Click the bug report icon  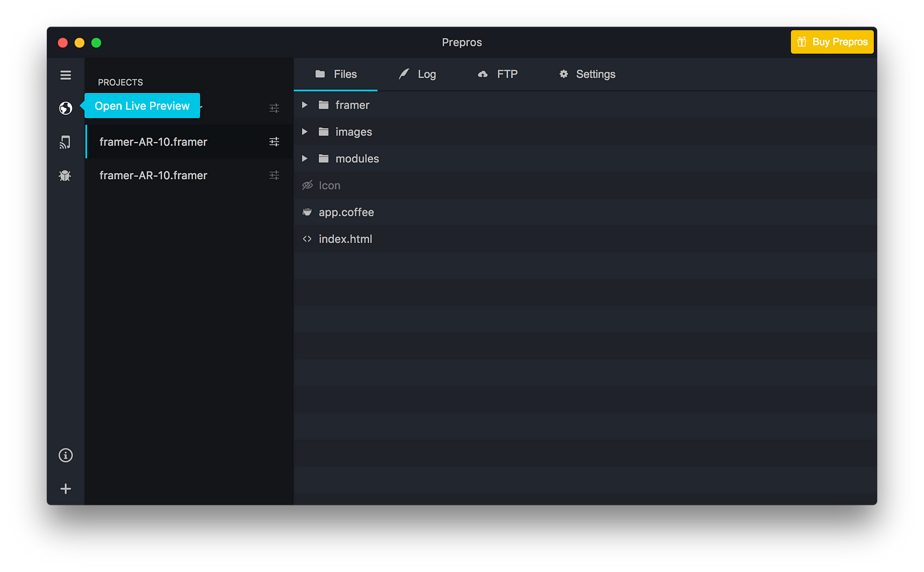coord(65,176)
